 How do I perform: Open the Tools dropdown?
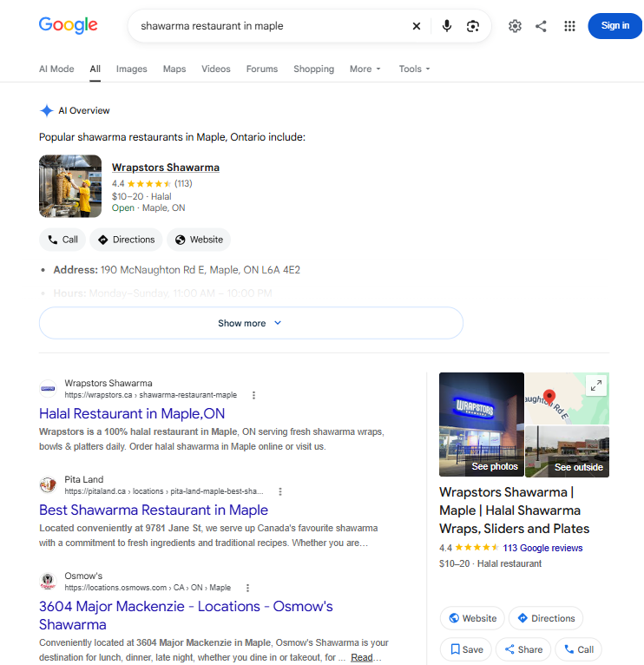pyautogui.click(x=414, y=69)
